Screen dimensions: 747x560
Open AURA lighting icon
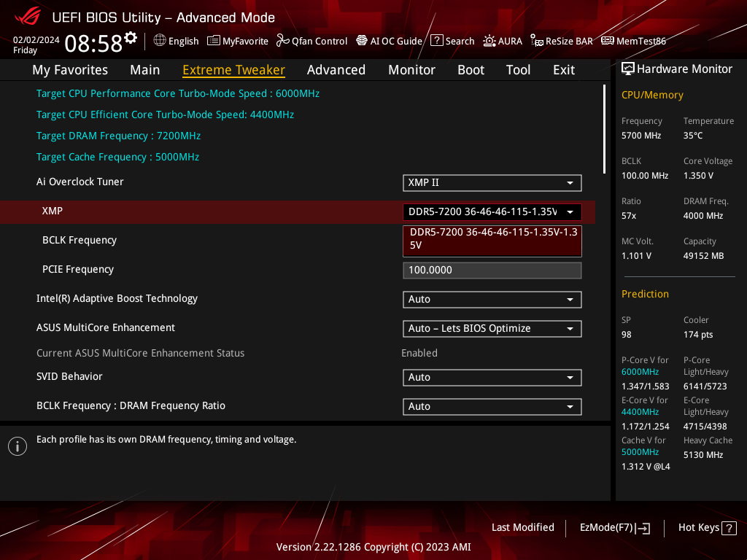[x=489, y=41]
